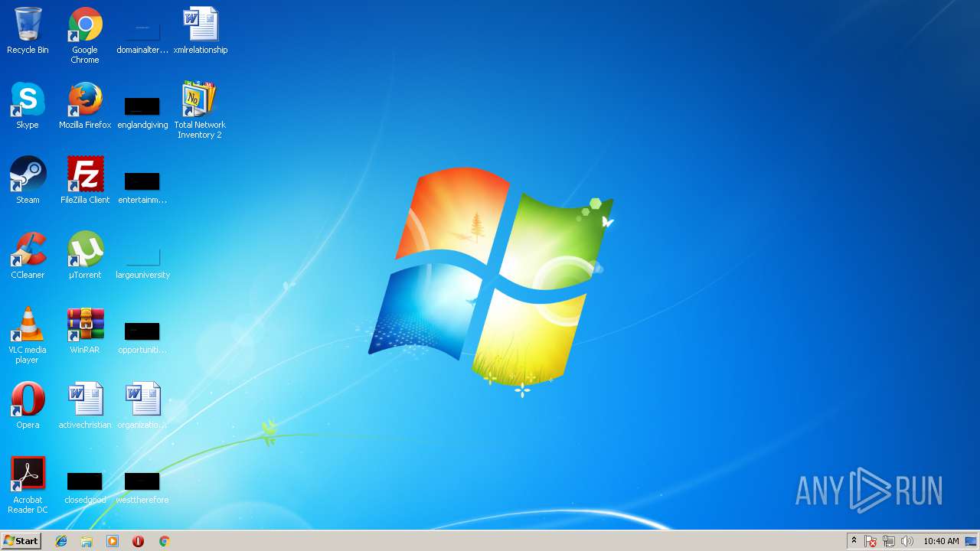The width and height of the screenshot is (980, 551).
Task: Select the Skype desktop shortcut
Action: point(28,106)
